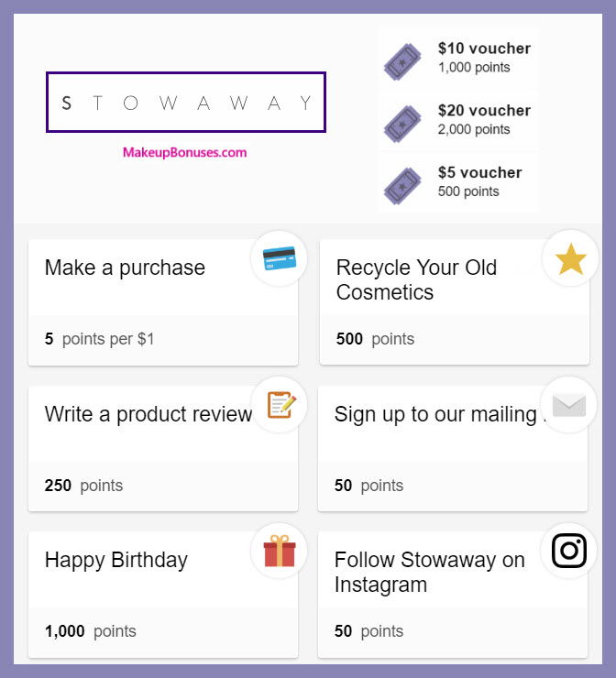Choose the $5 voucher 500 points reward
Viewport: 616px width, 678px height.
458,182
